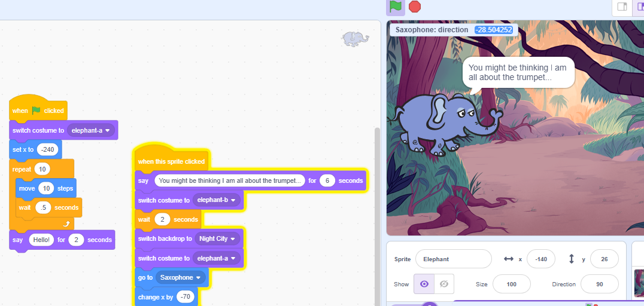The image size is (644, 306).
Task: Open the elephant-a costume dropdown in first script
Action: (x=91, y=130)
